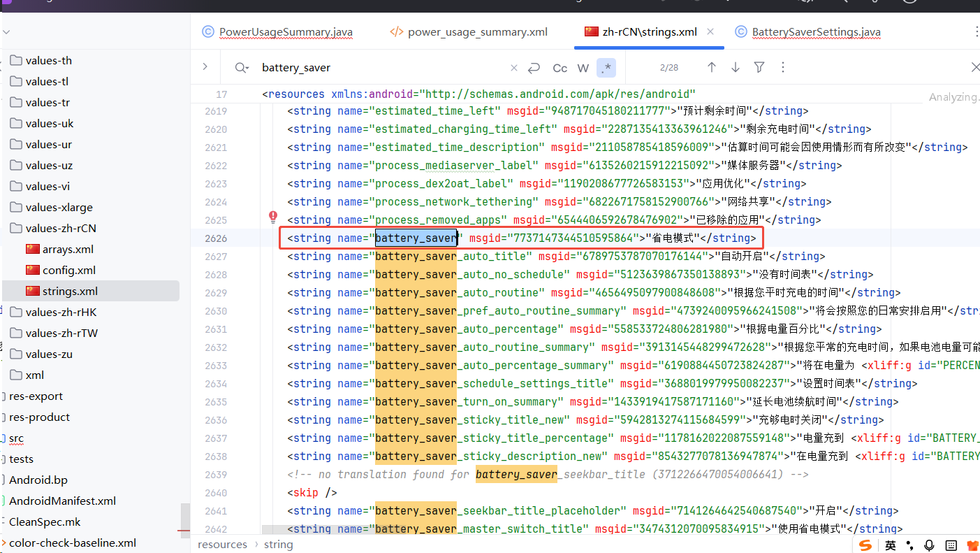Switch to BatterySaverSettings.java tab

807,31
